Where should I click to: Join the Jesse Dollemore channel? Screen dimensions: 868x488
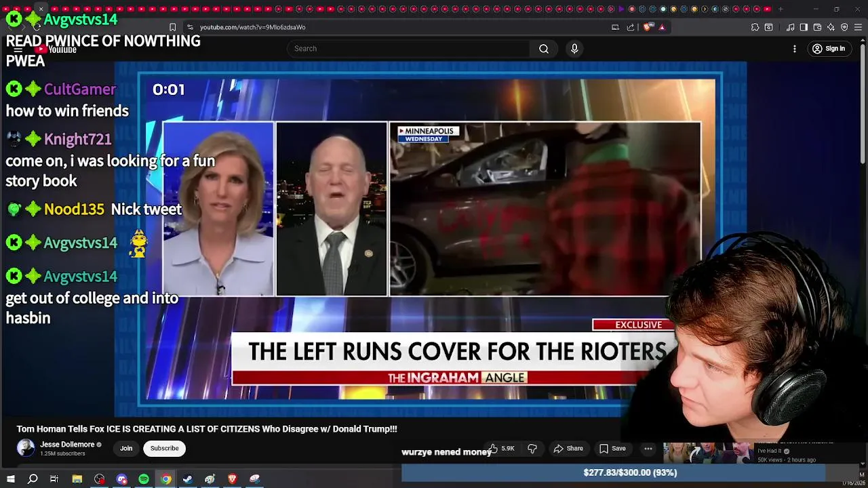tap(126, 449)
